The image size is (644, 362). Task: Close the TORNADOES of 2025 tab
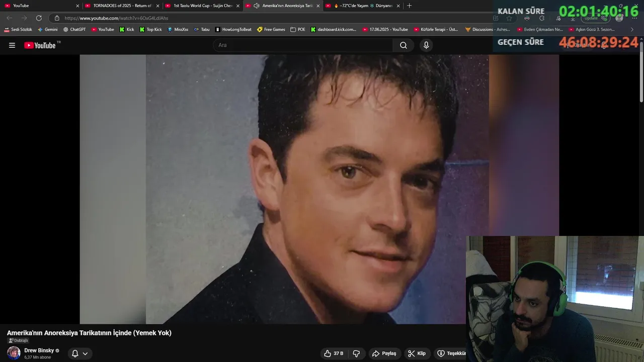tap(157, 6)
